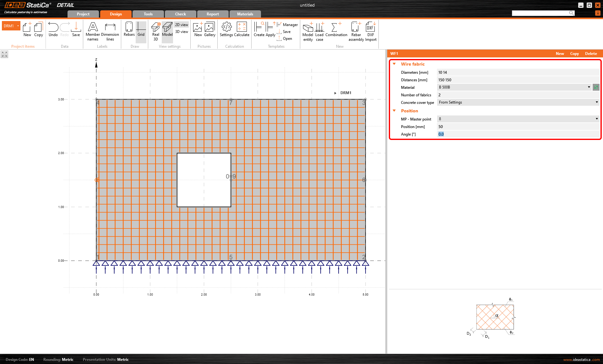
Task: Open the picture Gallery
Action: click(209, 29)
